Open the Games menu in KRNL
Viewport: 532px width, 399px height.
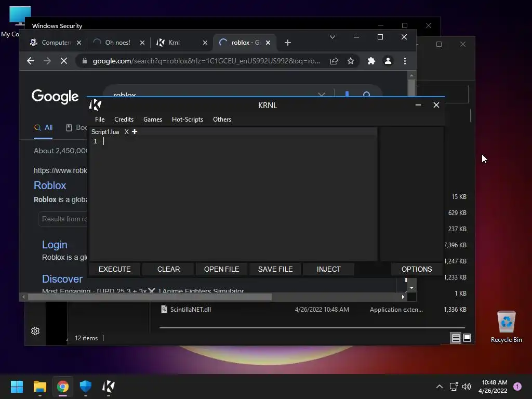(x=153, y=119)
